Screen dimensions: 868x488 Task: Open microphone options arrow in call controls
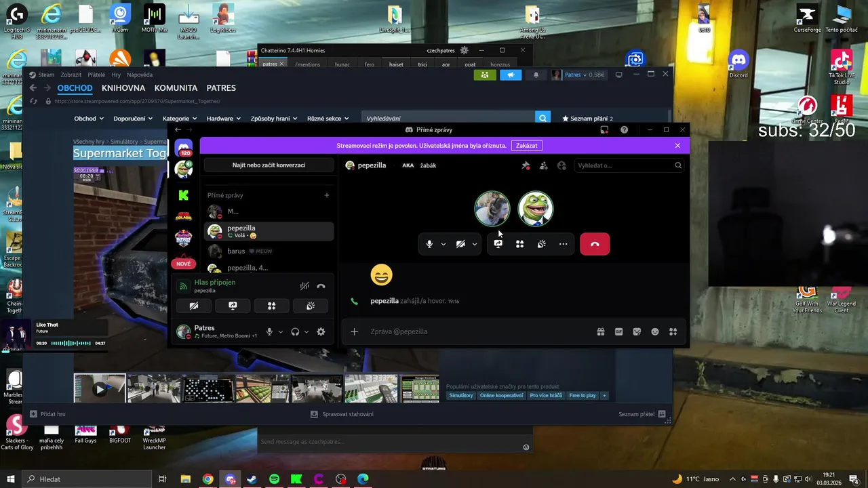point(443,244)
